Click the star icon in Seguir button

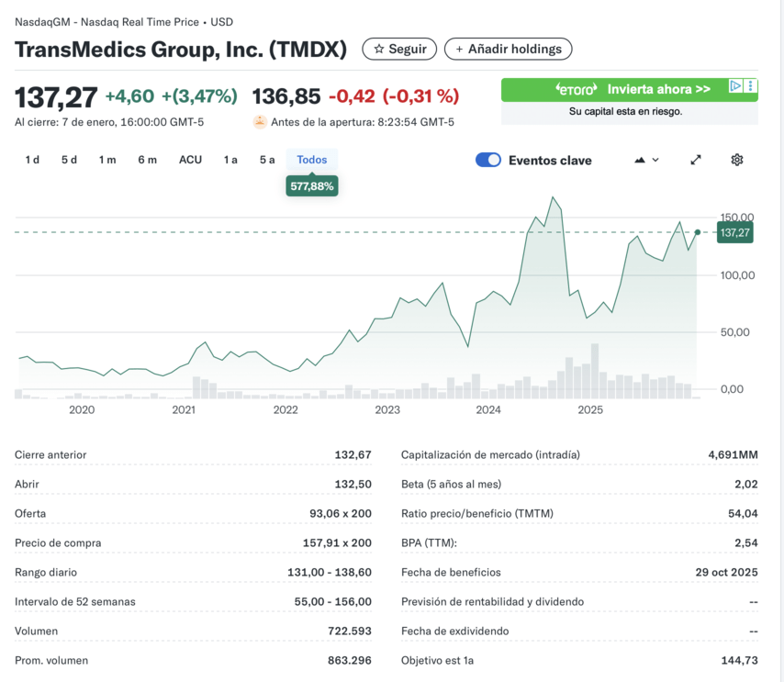[378, 49]
